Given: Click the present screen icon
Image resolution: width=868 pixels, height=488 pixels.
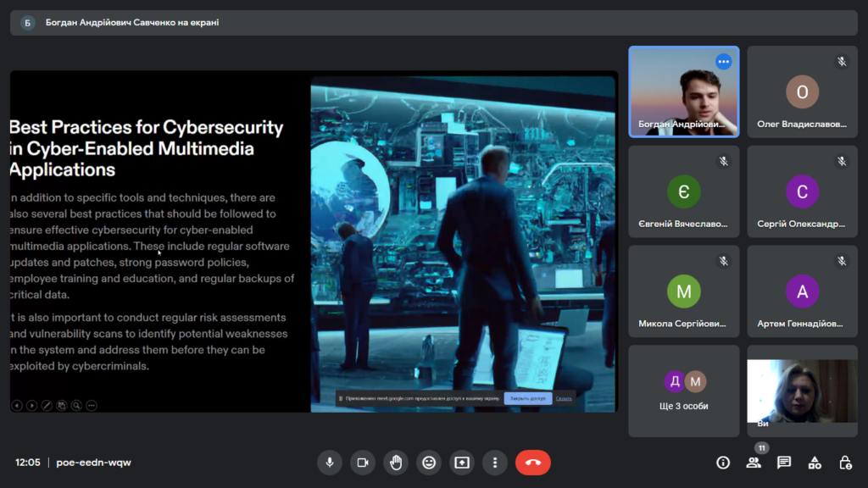Looking at the screenshot, I should [462, 463].
